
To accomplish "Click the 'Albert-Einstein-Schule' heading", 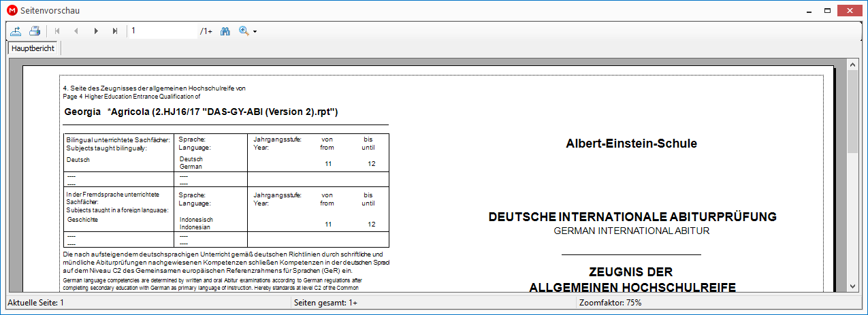I will (631, 144).
